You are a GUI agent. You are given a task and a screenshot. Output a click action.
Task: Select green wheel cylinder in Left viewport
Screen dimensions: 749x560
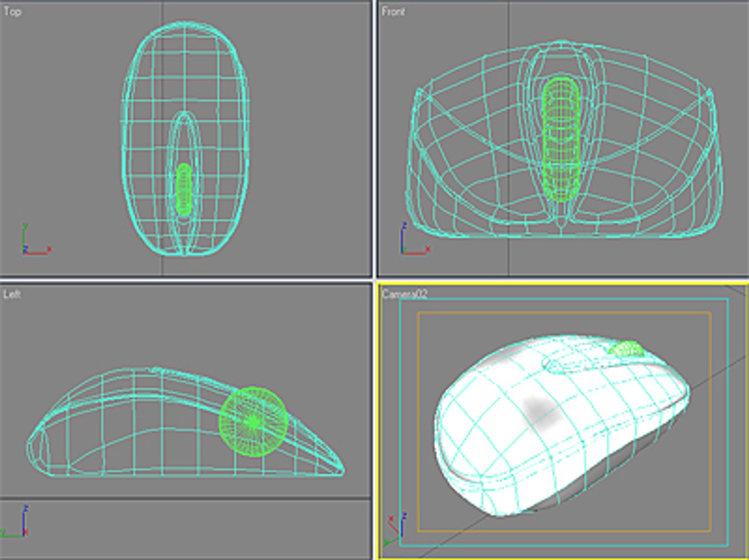point(253,422)
